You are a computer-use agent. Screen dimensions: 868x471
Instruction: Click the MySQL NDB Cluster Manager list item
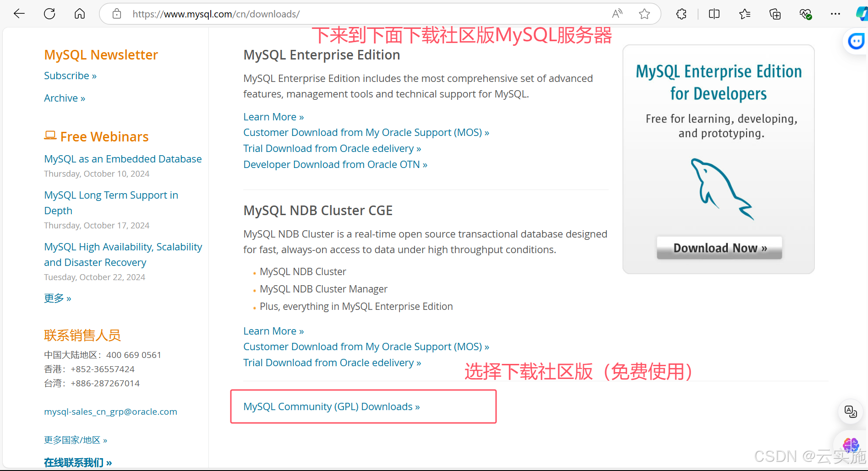(x=323, y=289)
